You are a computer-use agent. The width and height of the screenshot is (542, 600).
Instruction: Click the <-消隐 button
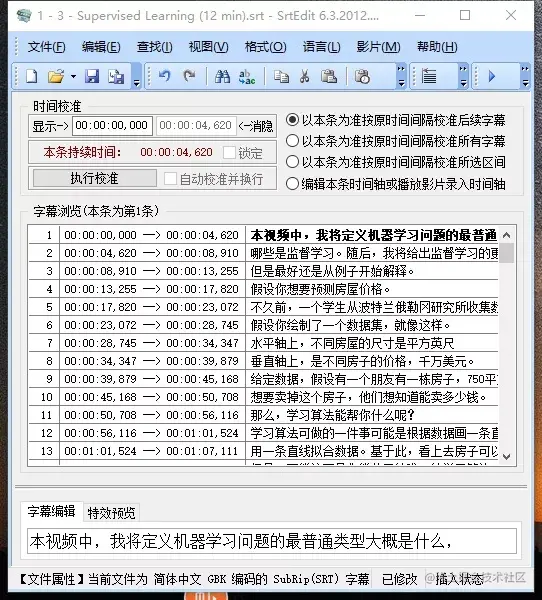click(x=256, y=126)
